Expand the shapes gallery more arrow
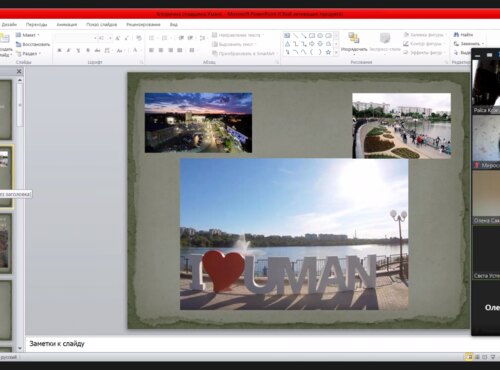 point(336,52)
